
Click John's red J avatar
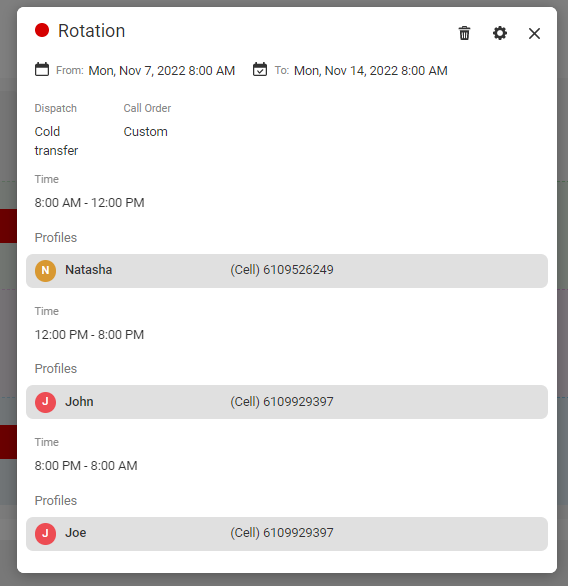pyautogui.click(x=45, y=402)
